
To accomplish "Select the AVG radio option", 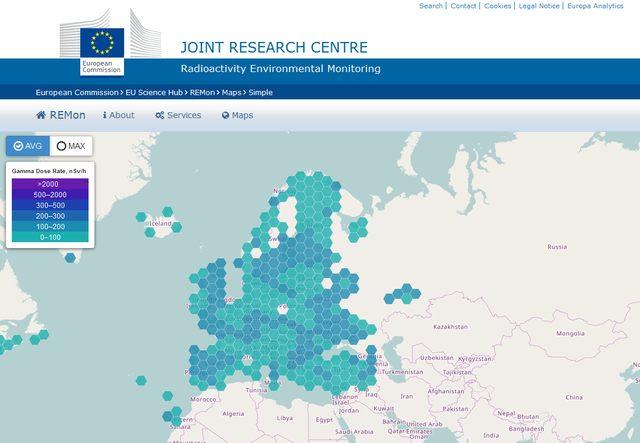I will [x=28, y=146].
